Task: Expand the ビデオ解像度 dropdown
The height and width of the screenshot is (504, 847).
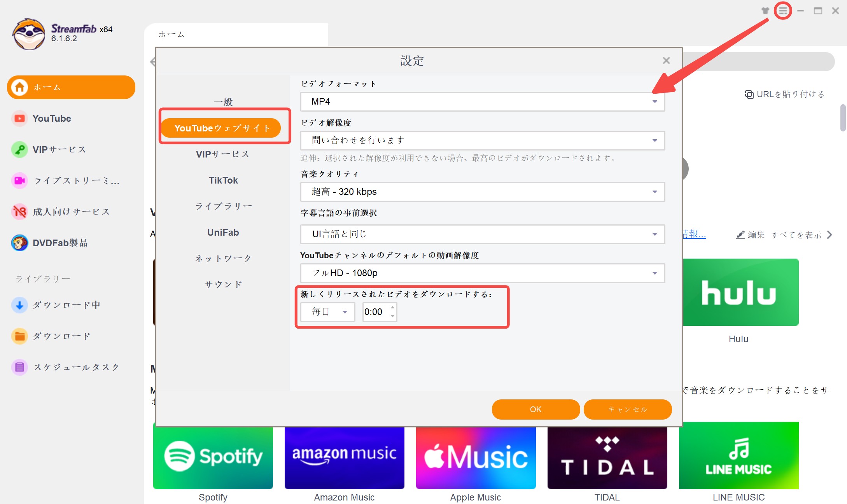Action: coord(483,140)
